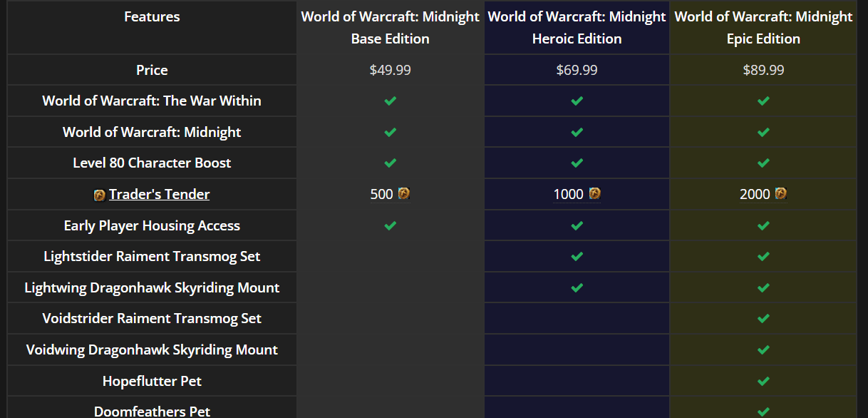Click Epic Edition checkmark for Hopeflutter Pet
This screenshot has width=868, height=418.
coord(763,381)
